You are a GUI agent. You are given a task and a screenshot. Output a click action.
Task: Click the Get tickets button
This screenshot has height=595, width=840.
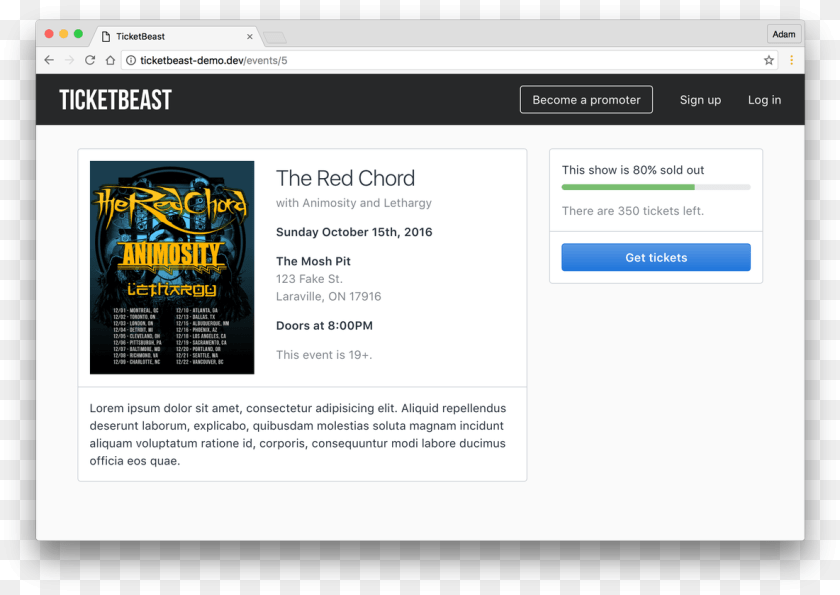(x=656, y=257)
